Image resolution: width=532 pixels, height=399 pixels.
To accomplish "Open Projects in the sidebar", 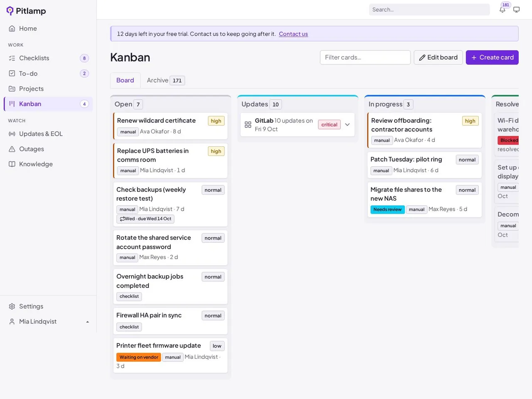I will click(48, 89).
